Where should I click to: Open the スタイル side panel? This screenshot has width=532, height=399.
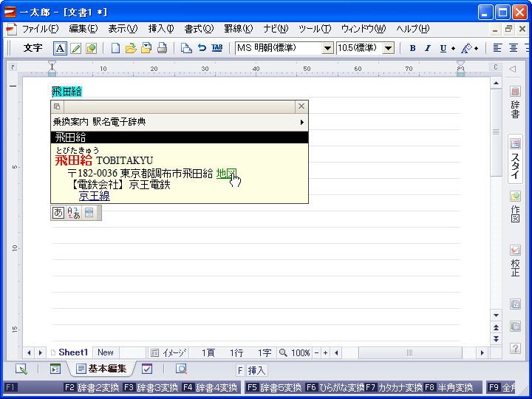coord(515,159)
